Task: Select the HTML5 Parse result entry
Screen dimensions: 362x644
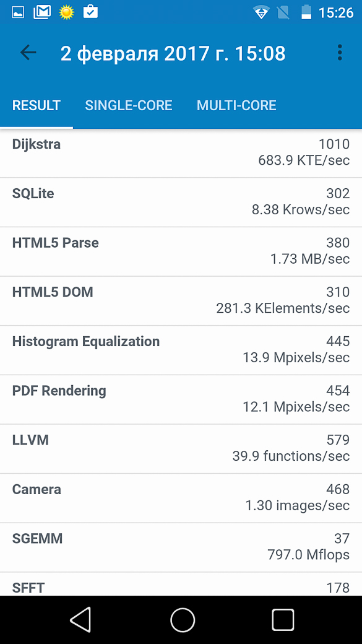Action: [181, 251]
